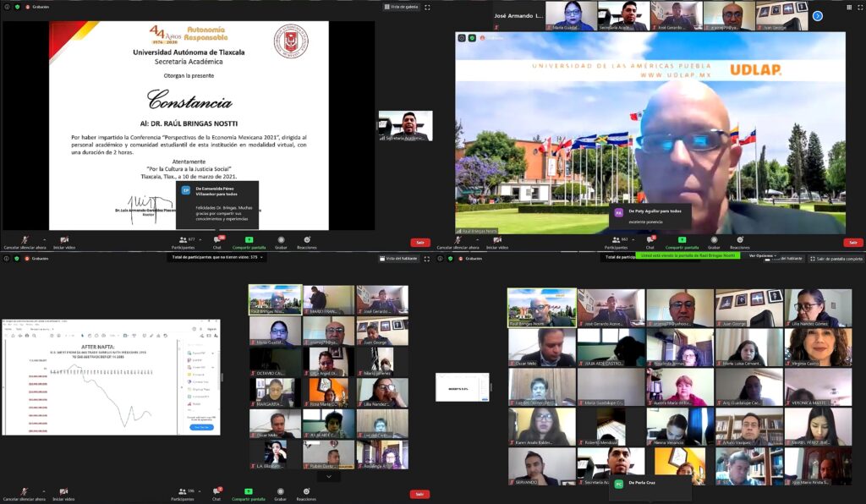Switch to Vista de galería

click(x=406, y=6)
